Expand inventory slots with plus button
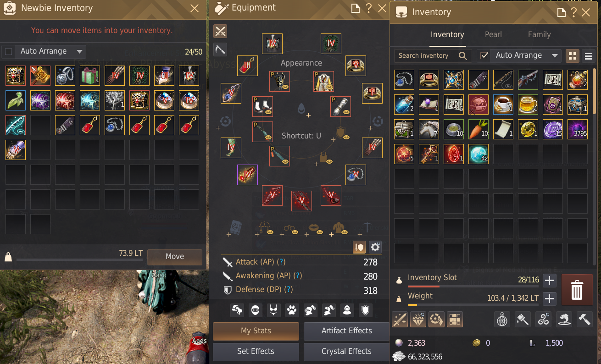Image resolution: width=601 pixels, height=364 pixels. click(x=550, y=281)
